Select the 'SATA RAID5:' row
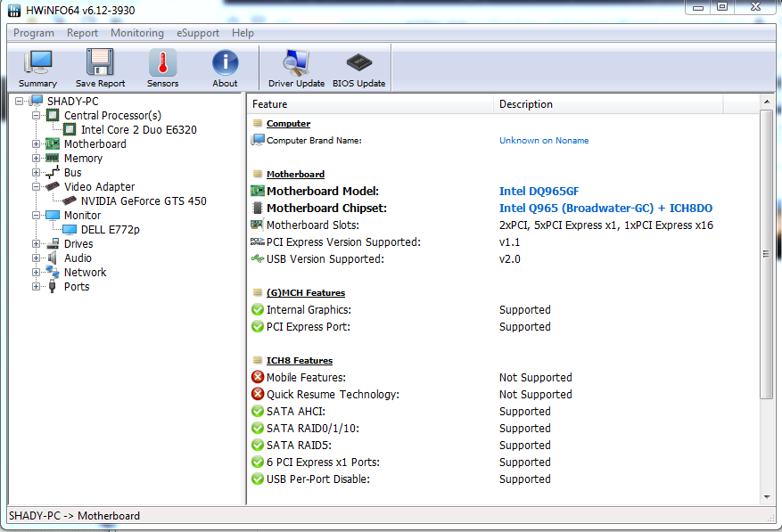This screenshot has width=782, height=532. click(504, 446)
